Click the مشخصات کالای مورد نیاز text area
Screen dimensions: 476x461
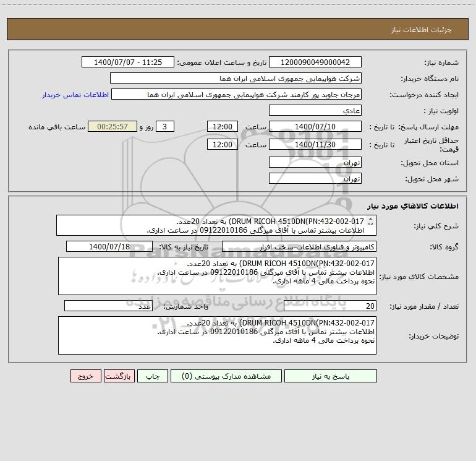click(x=217, y=276)
